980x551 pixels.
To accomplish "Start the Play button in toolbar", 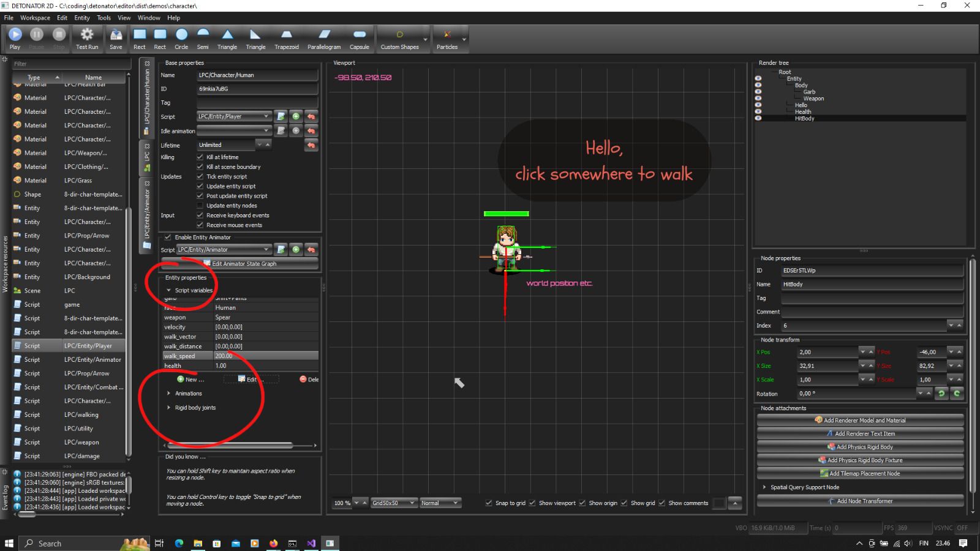I will click(x=15, y=38).
